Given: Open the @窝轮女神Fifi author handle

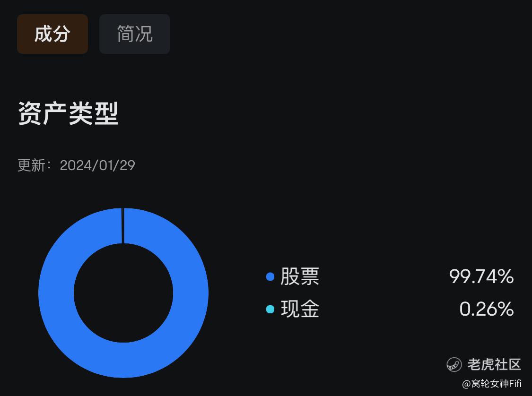Looking at the screenshot, I should [x=492, y=384].
